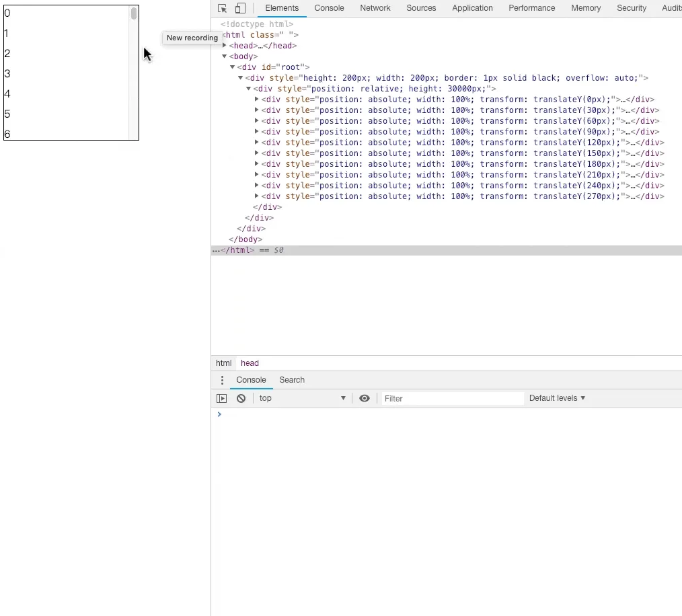This screenshot has height=616, width=682.
Task: Select the head breadcrumb item
Action: point(250,363)
